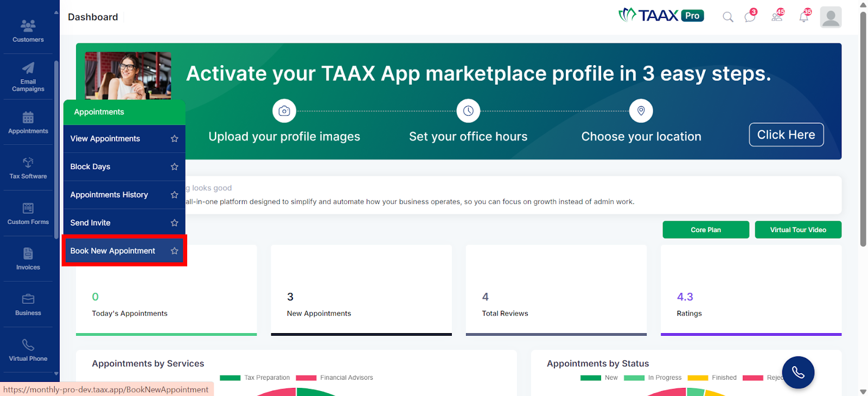Click the Appointments calendar sidebar icon
The width and height of the screenshot is (868, 396).
(28, 117)
